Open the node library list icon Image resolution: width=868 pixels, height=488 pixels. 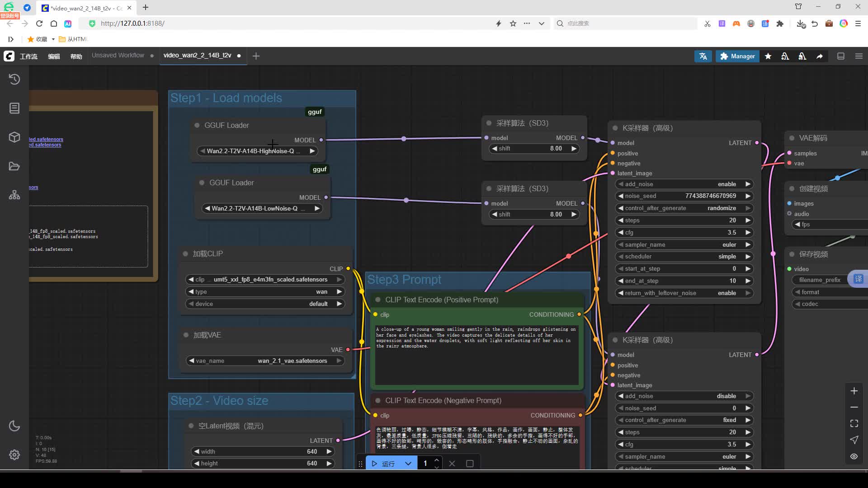(14, 108)
